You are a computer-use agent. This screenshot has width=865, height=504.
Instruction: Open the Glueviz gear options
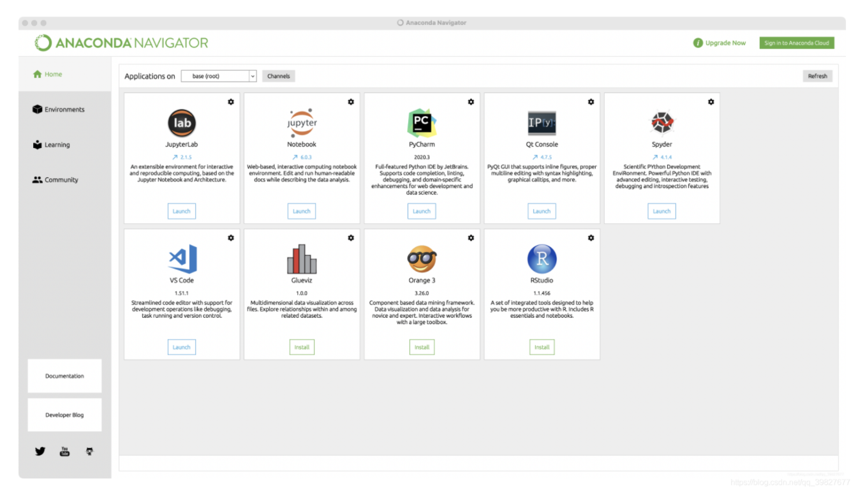(351, 238)
